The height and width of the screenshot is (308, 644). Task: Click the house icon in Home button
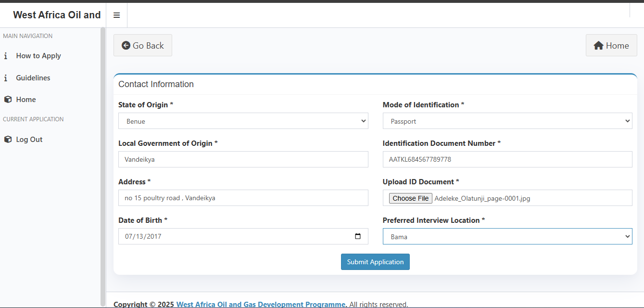[598, 46]
